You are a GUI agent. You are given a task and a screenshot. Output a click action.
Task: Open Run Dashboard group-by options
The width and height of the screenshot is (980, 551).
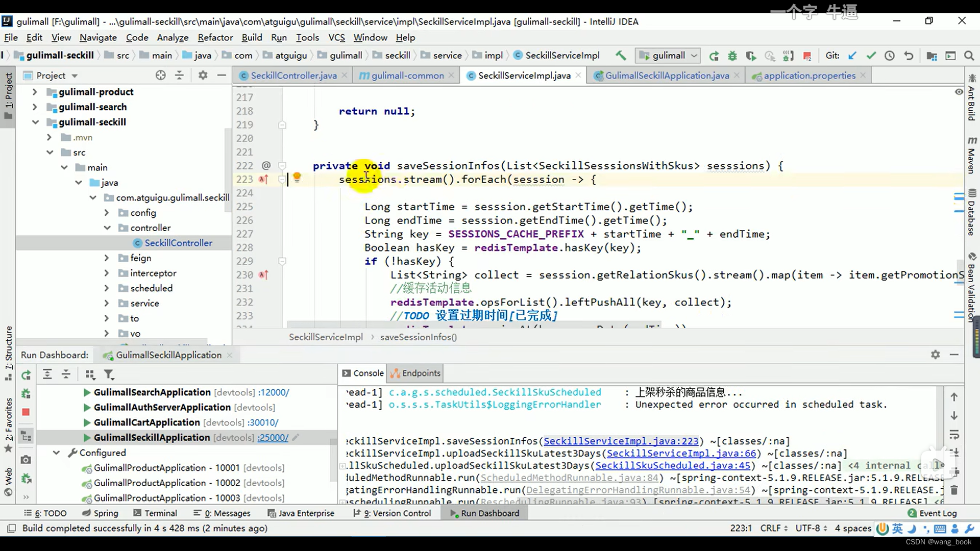90,374
